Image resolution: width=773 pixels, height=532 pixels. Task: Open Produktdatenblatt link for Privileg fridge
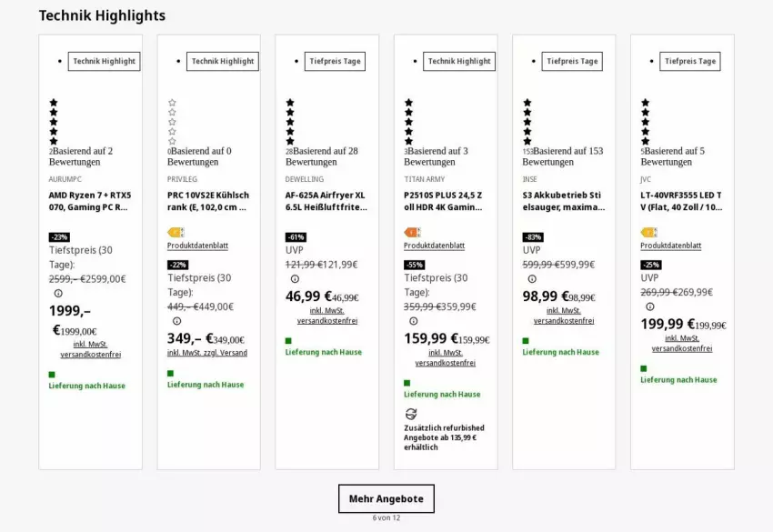(x=197, y=246)
